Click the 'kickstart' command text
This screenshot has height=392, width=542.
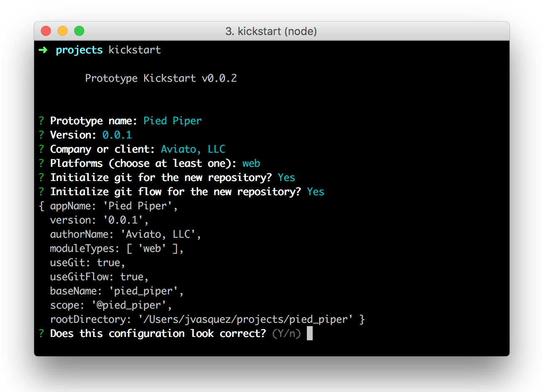[x=134, y=50]
